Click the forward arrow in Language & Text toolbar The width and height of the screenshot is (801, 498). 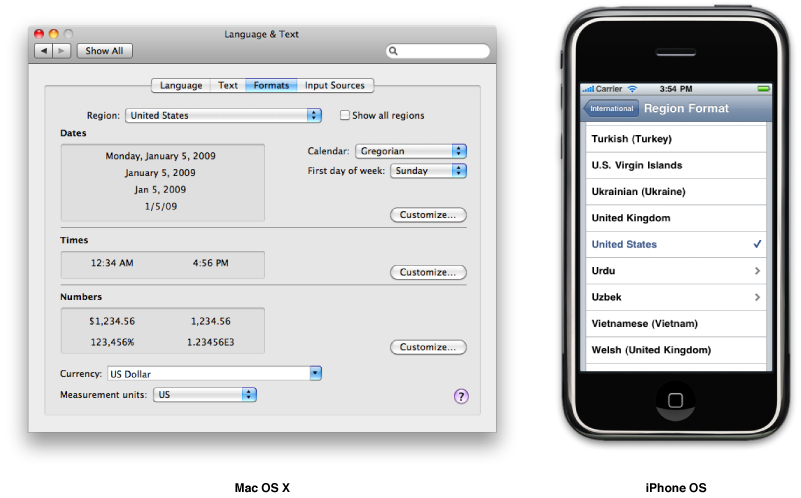pyautogui.click(x=62, y=51)
